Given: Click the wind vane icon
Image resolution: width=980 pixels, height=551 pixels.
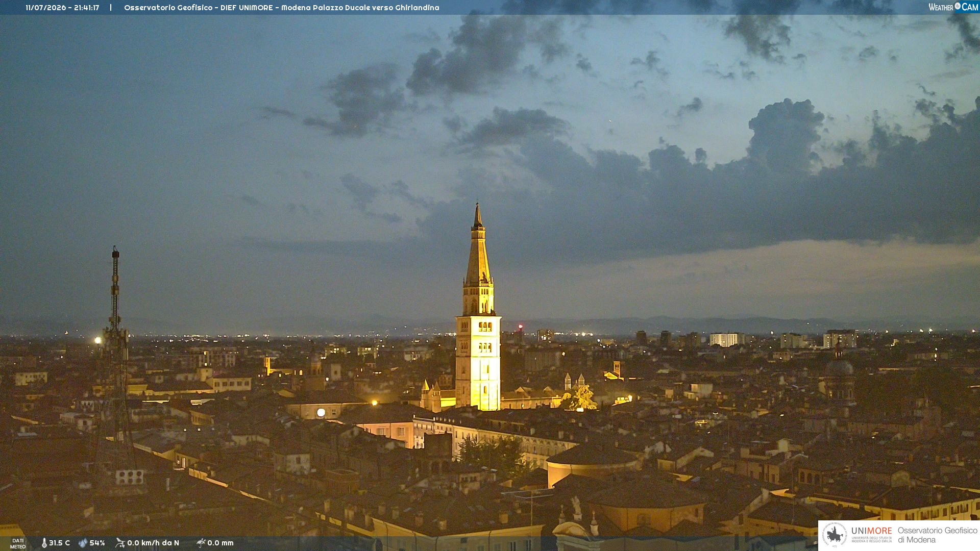Looking at the screenshot, I should [120, 543].
